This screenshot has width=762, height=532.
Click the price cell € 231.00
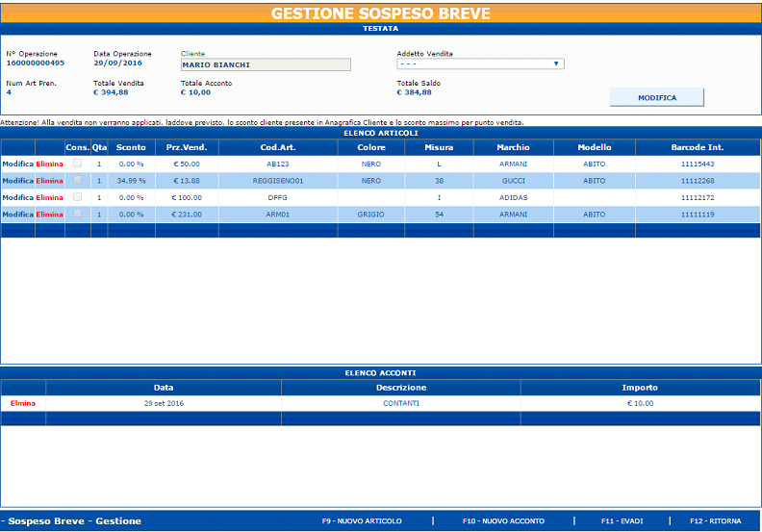(x=187, y=215)
